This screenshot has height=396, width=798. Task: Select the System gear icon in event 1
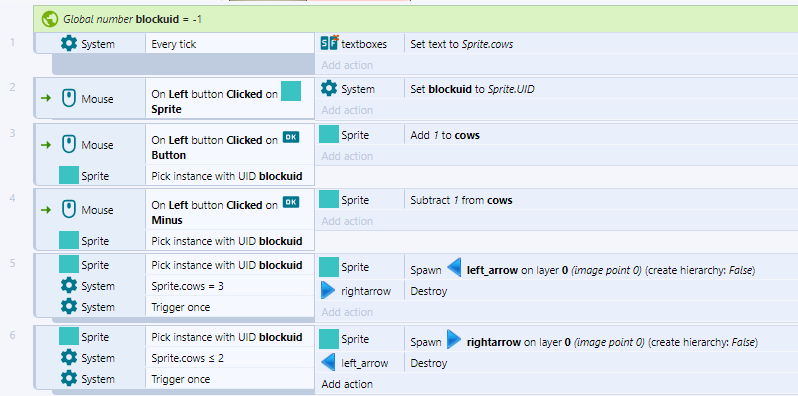[x=69, y=44]
